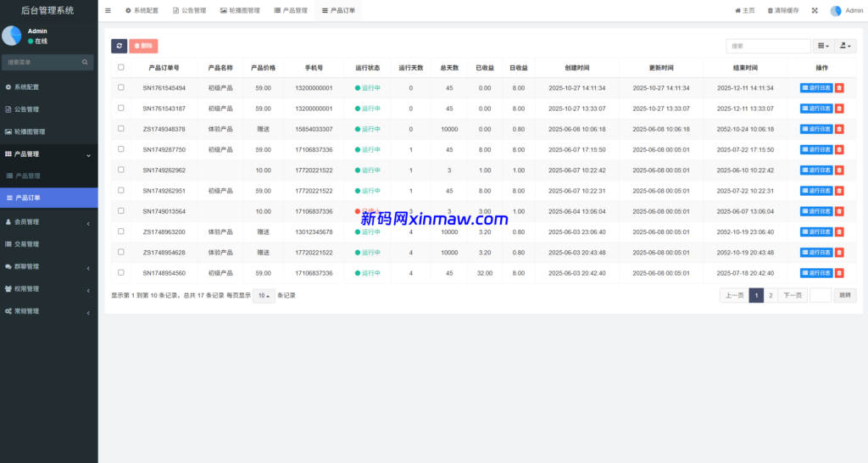868x463 pixels.
Task: Collapse the 产品管理 sidebar group
Action: [48, 154]
